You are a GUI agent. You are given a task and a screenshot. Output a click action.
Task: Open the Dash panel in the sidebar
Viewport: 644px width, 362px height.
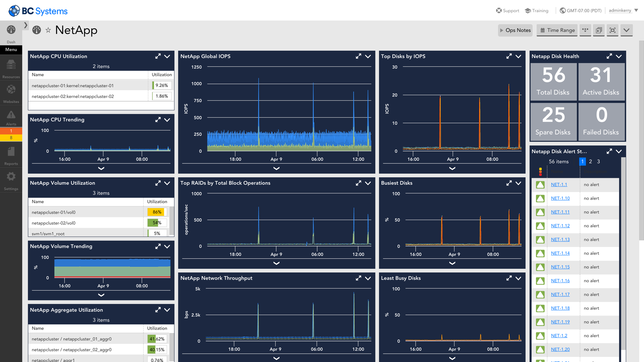pyautogui.click(x=11, y=33)
